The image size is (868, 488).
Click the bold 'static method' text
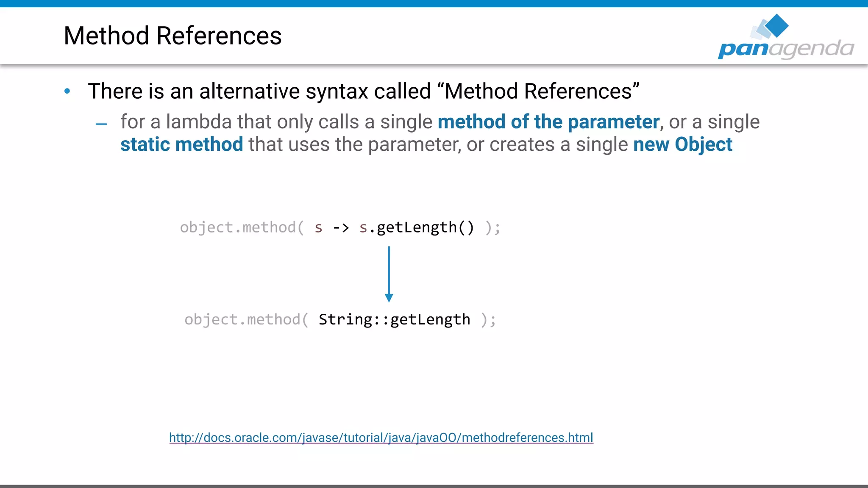click(x=181, y=144)
